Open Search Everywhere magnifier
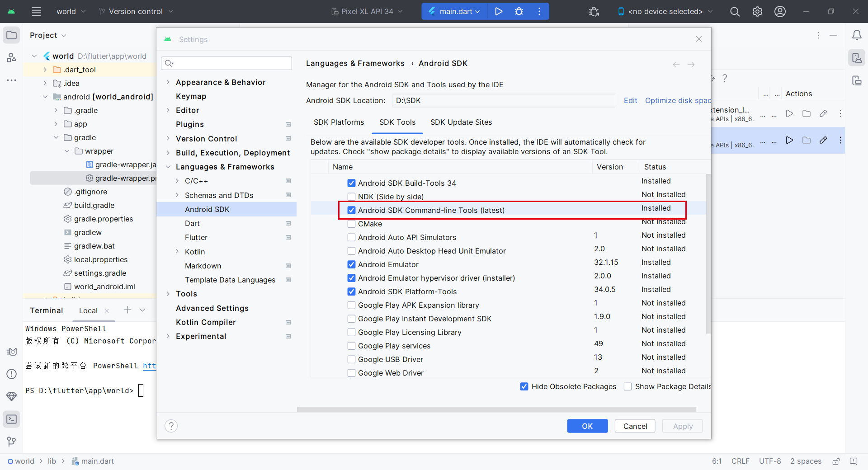The height and width of the screenshot is (470, 868). 735,11
